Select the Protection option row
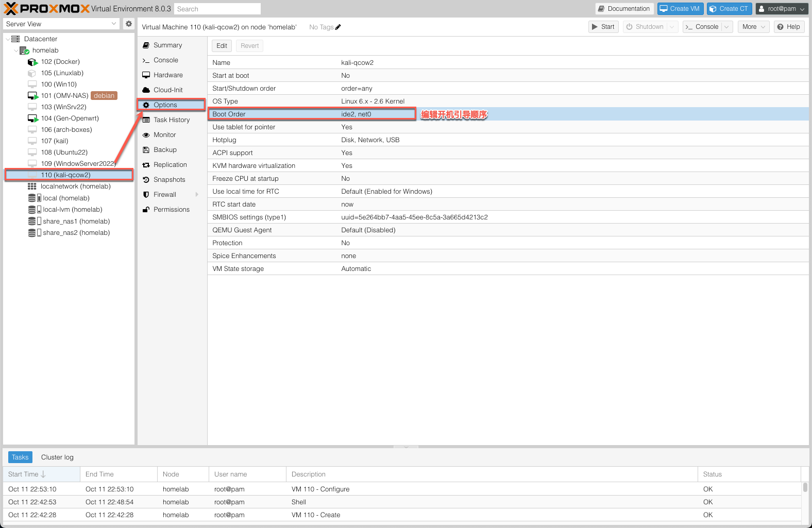This screenshot has height=528, width=812. (508, 243)
